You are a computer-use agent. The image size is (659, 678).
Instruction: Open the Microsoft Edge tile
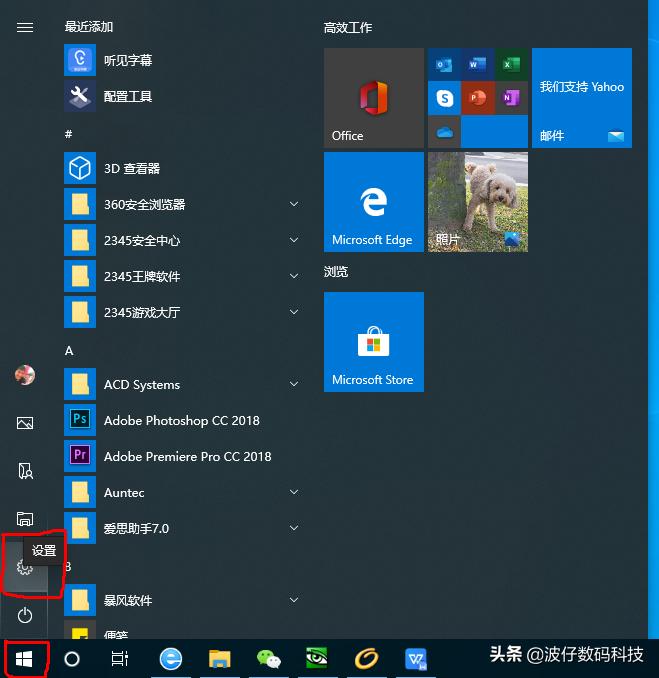click(374, 201)
